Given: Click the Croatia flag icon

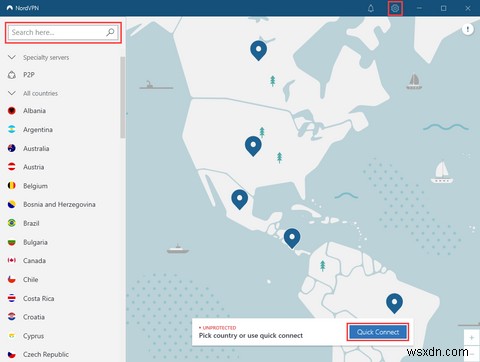Looking at the screenshot, I should coord(12,317).
